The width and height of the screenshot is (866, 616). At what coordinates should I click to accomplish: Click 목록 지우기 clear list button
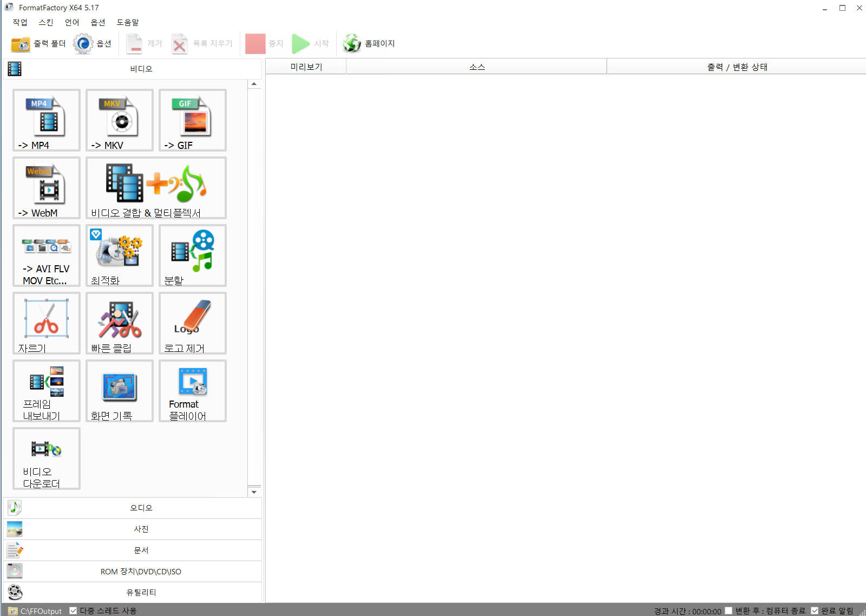(x=202, y=44)
